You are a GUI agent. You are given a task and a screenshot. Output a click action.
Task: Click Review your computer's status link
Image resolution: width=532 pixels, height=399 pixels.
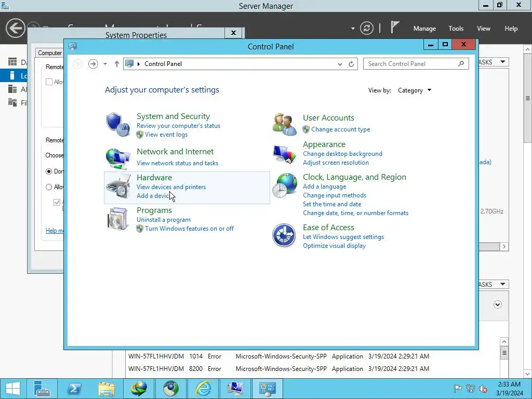click(179, 126)
